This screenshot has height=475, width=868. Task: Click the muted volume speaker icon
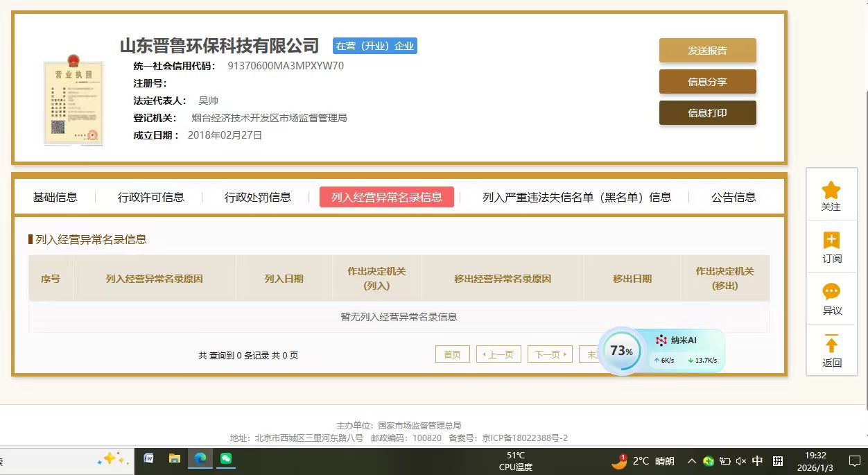coord(741,461)
